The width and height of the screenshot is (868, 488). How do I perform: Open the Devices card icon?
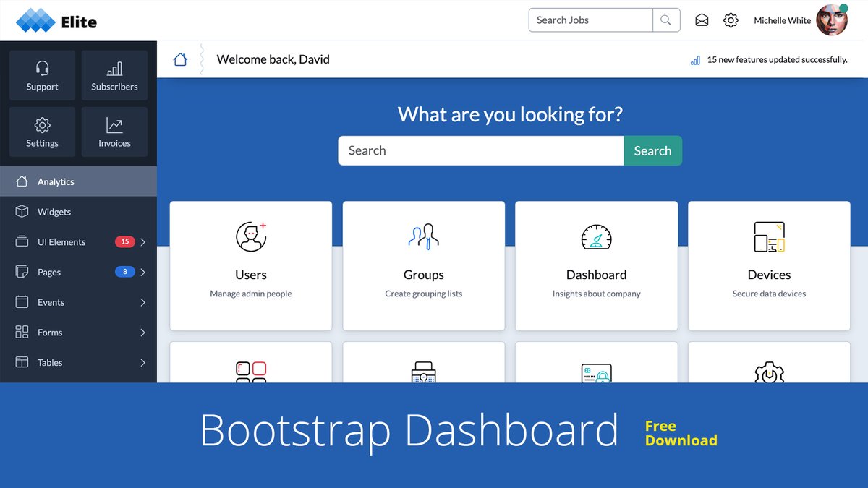pos(769,236)
